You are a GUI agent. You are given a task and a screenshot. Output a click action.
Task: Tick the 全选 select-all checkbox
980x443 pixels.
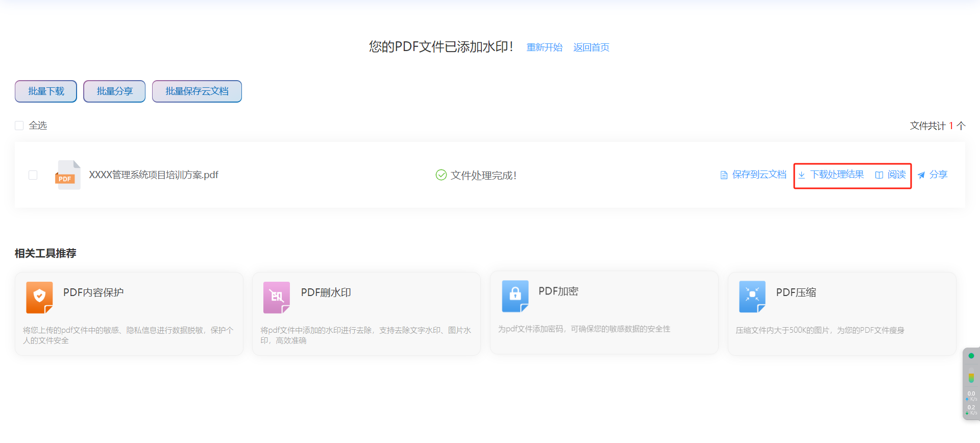coord(19,126)
